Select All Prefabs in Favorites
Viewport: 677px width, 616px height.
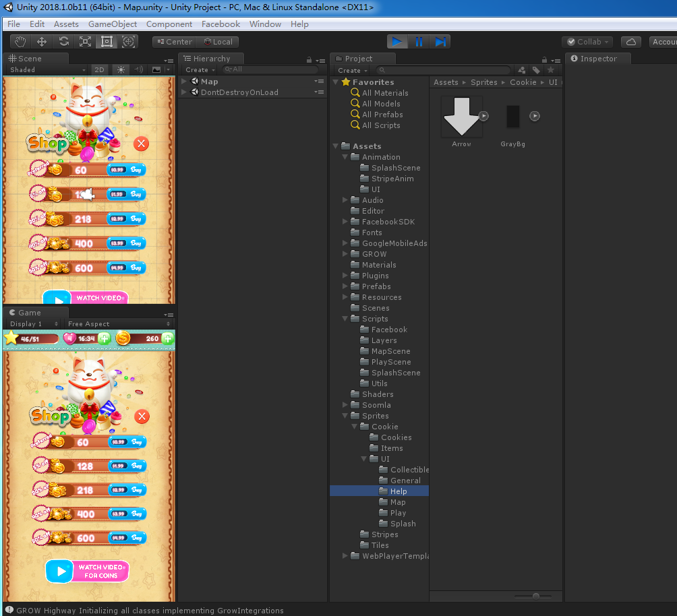(x=382, y=115)
